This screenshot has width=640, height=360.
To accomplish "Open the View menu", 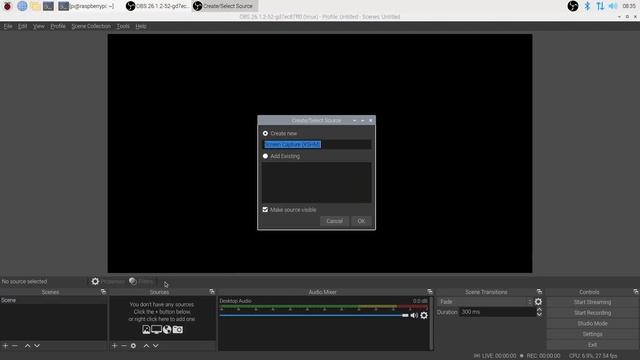I will (x=39, y=26).
